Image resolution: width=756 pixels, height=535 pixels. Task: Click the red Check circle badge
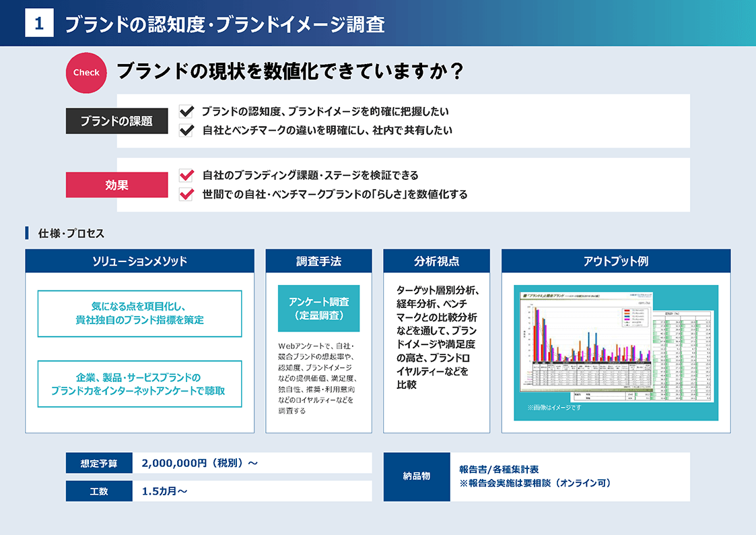(86, 73)
